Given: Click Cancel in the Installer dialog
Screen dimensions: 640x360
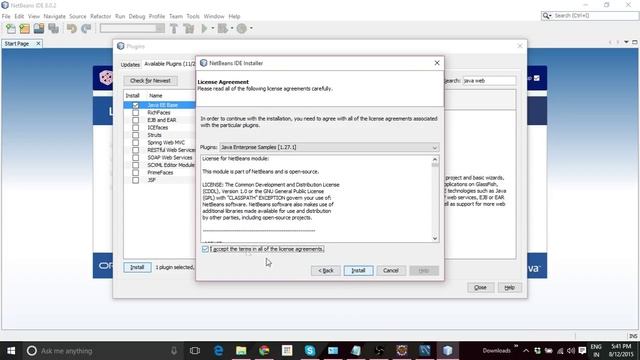Looking at the screenshot, I should coord(391,271).
